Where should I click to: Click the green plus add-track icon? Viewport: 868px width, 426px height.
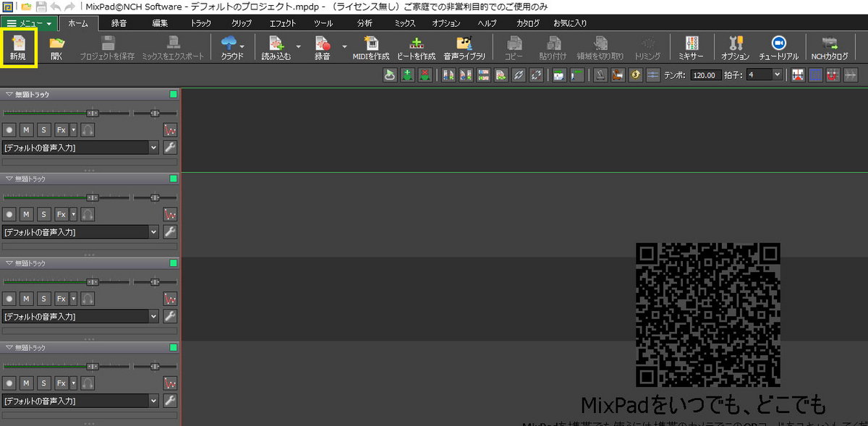(x=408, y=74)
